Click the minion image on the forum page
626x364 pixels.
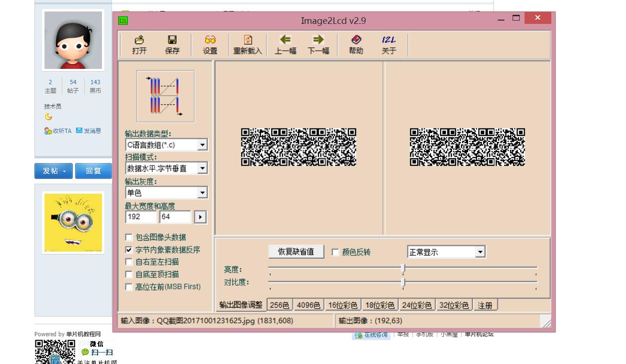pos(73,223)
